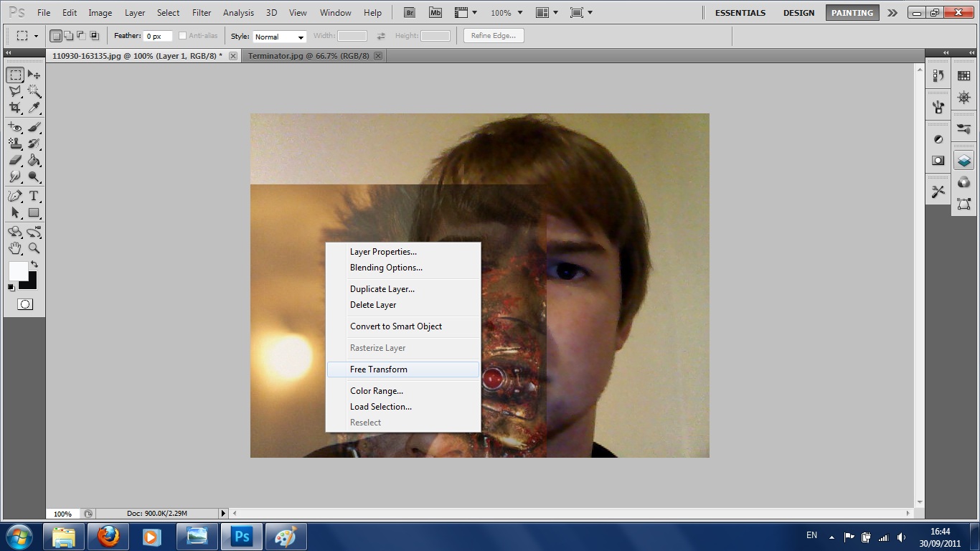Choose Duplicate Layer from context menu
The image size is (980, 551).
pyautogui.click(x=403, y=289)
